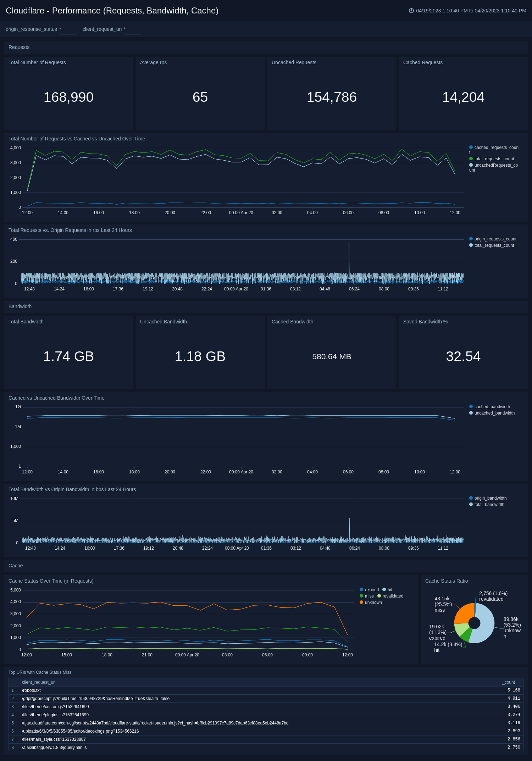
Task: Click the client_request_uri filter field at top
Action: [x=132, y=29]
